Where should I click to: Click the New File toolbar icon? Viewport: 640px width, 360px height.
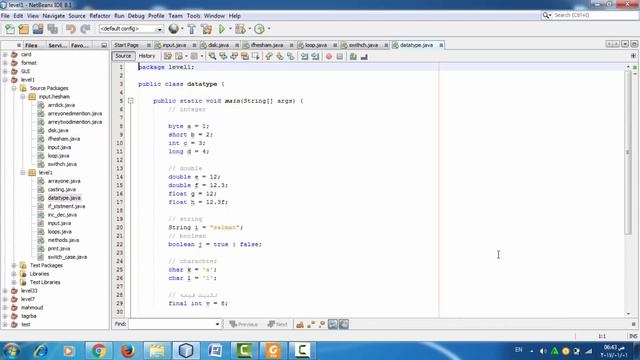[10, 29]
